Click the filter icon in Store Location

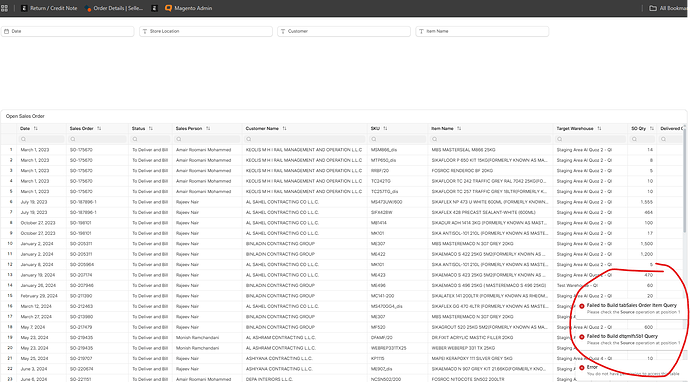pyautogui.click(x=144, y=31)
